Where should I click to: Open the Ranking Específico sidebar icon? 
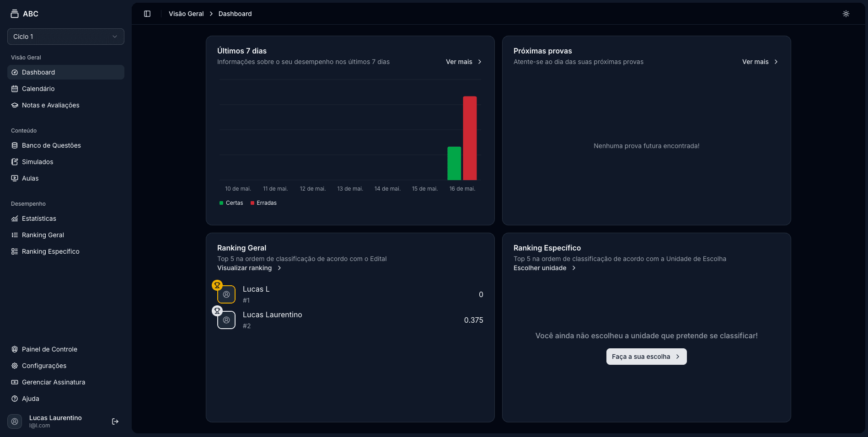pyautogui.click(x=15, y=251)
